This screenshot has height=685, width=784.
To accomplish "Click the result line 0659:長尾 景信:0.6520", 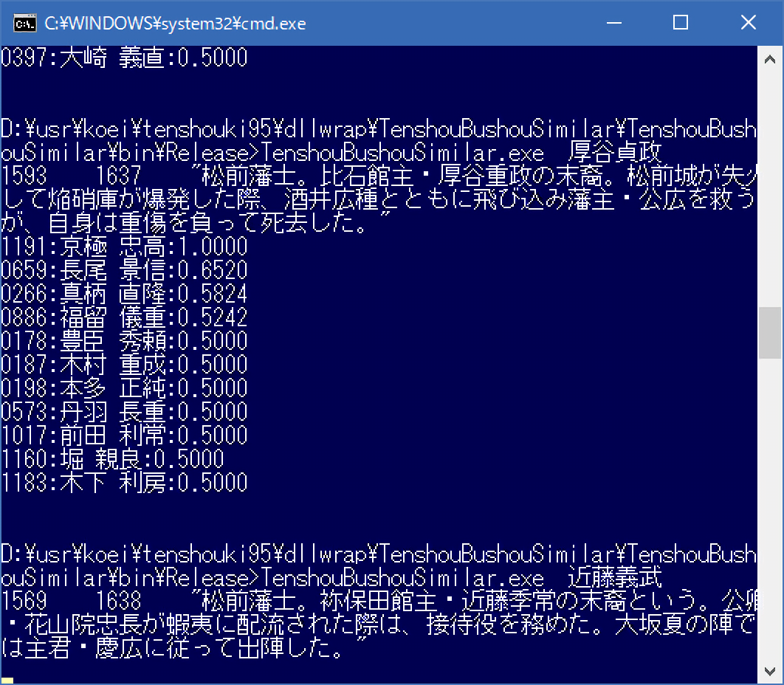I will coord(124,270).
